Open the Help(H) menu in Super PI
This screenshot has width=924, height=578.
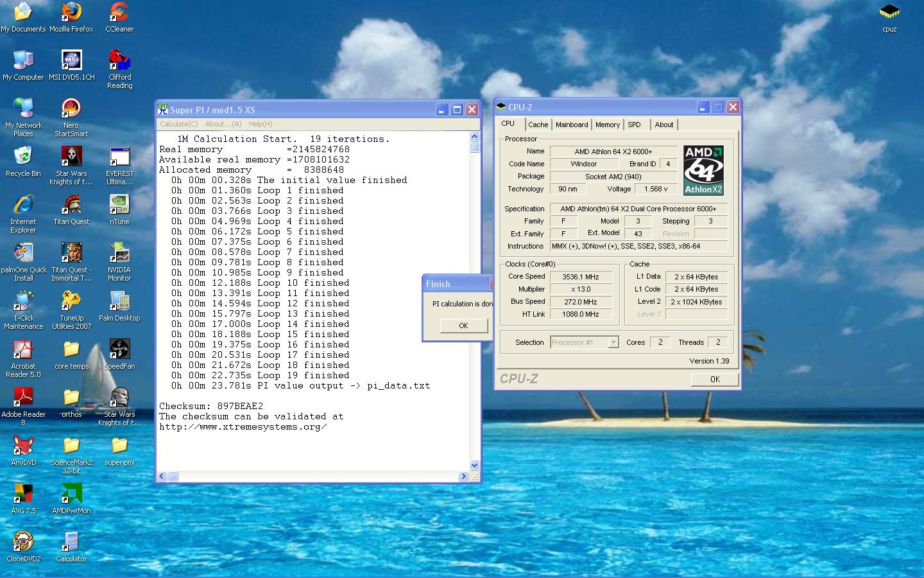point(261,124)
